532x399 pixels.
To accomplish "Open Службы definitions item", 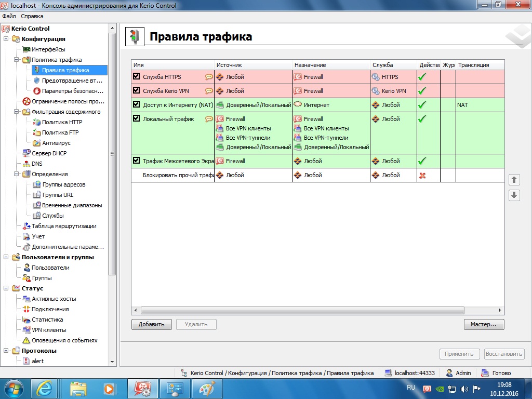I will tap(48, 216).
